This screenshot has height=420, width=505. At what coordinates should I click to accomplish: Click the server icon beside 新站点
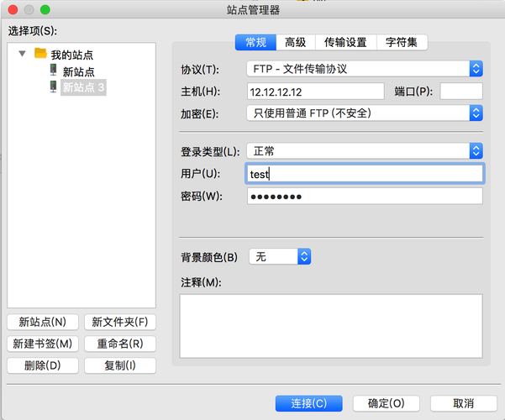(54, 70)
